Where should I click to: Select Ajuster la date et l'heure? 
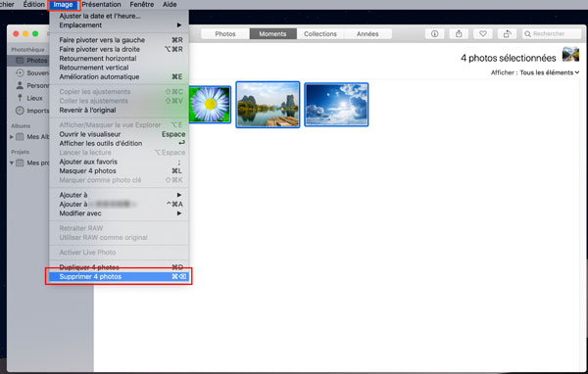pyautogui.click(x=119, y=16)
